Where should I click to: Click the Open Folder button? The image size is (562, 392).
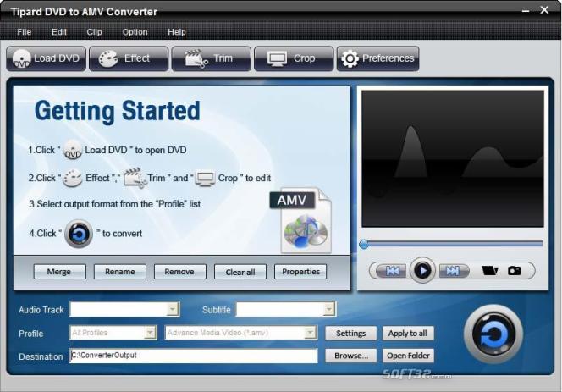[x=408, y=356]
